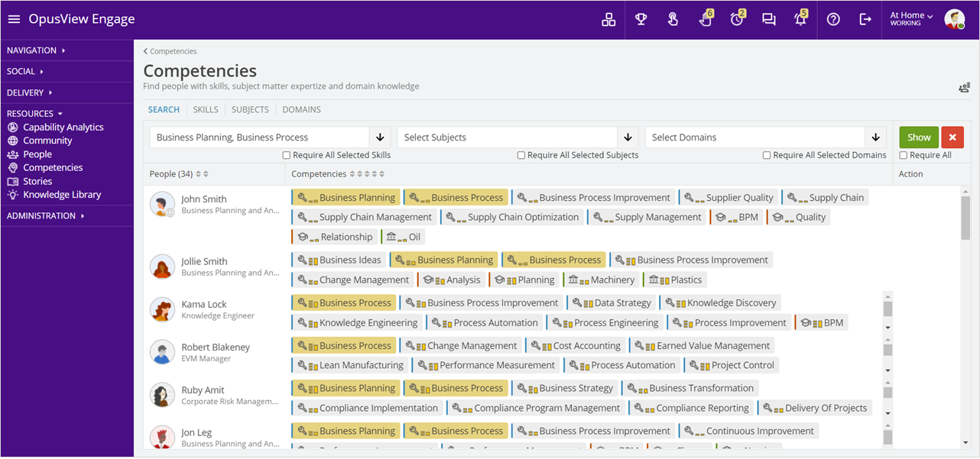This screenshot has height=459, width=980.
Task: Open the Select Subjects dropdown arrow
Action: [628, 137]
